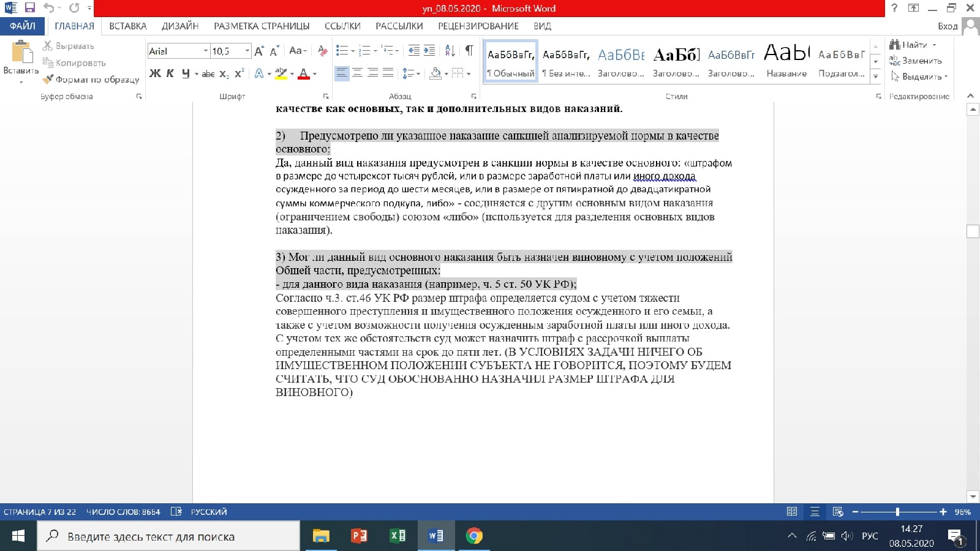The image size is (980, 551).
Task: Open the line spacing options
Action: pos(411,73)
